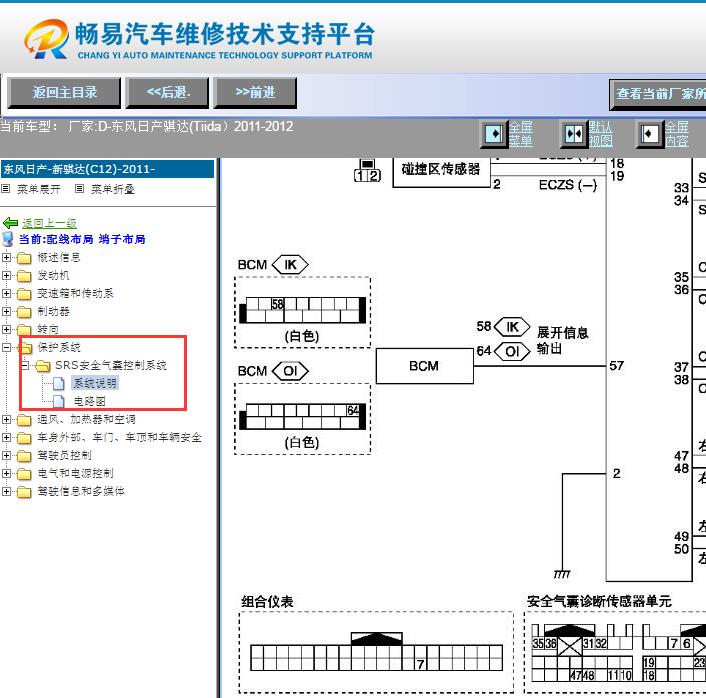706x698 pixels.
Task: Click the 驾驶信息和多媒体 folder icon
Action: 24,492
